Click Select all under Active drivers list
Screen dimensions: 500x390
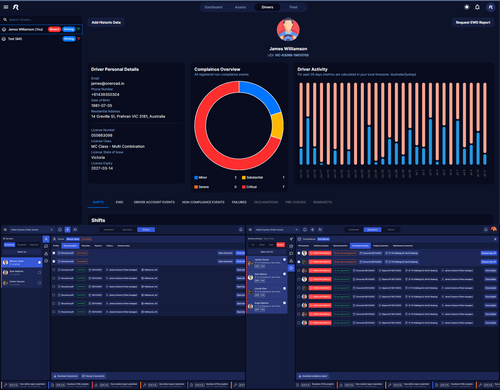(267, 252)
